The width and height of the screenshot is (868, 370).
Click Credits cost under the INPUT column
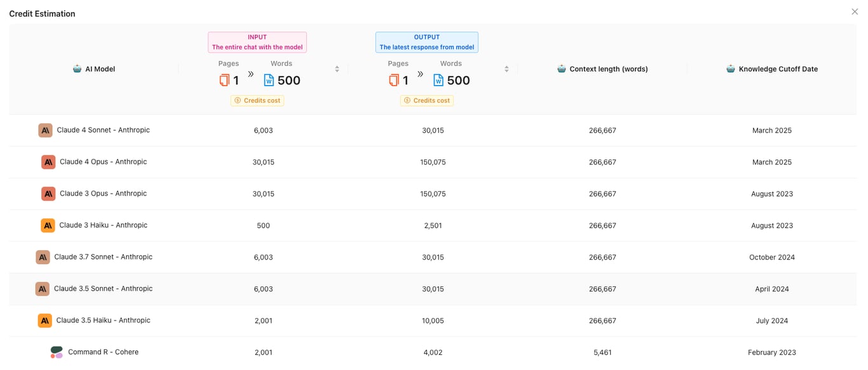tap(257, 100)
